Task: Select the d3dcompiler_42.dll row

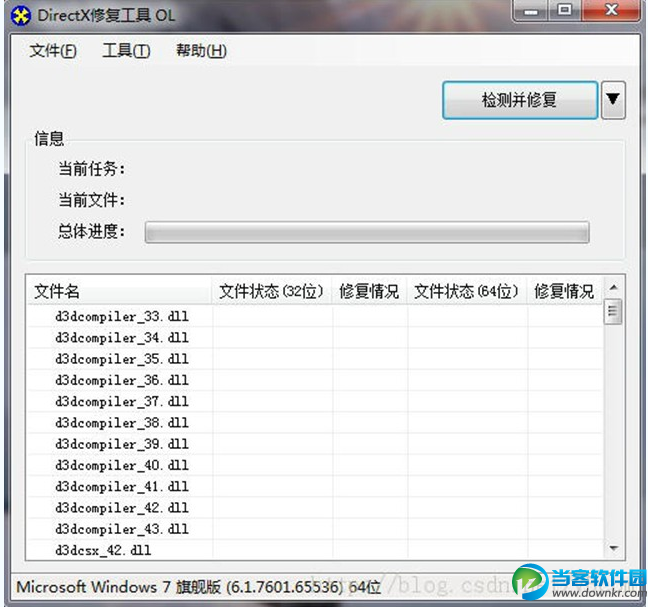Action: [x=315, y=508]
